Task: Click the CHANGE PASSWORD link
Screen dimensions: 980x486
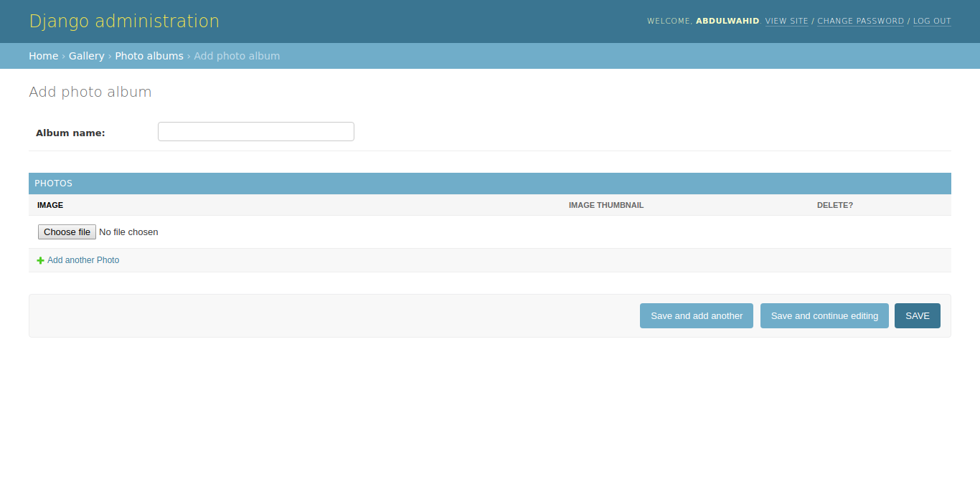Action: click(x=861, y=22)
